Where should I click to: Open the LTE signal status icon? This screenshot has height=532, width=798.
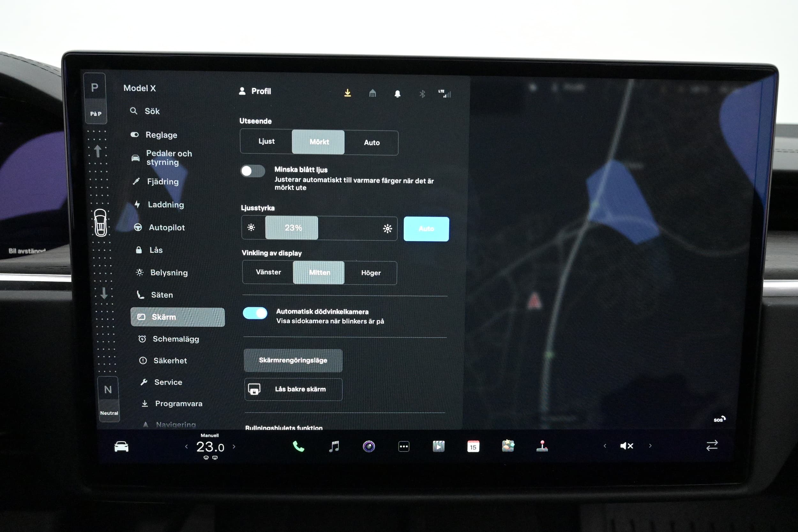point(444,94)
